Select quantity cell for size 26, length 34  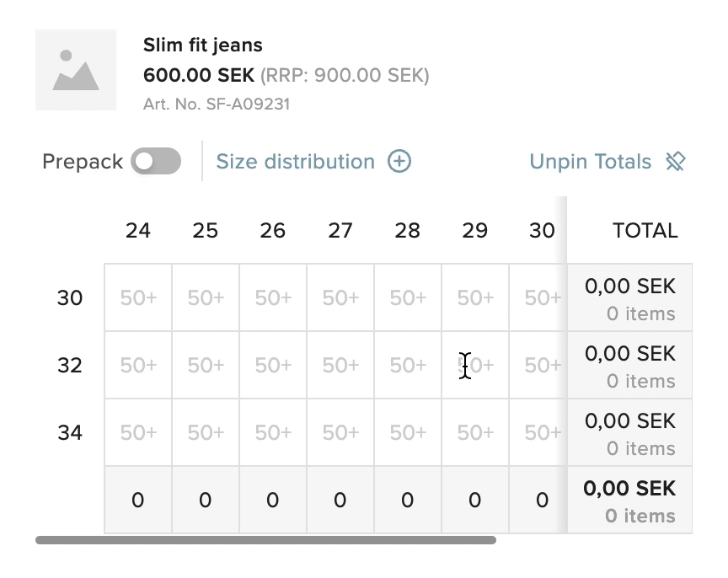273,433
